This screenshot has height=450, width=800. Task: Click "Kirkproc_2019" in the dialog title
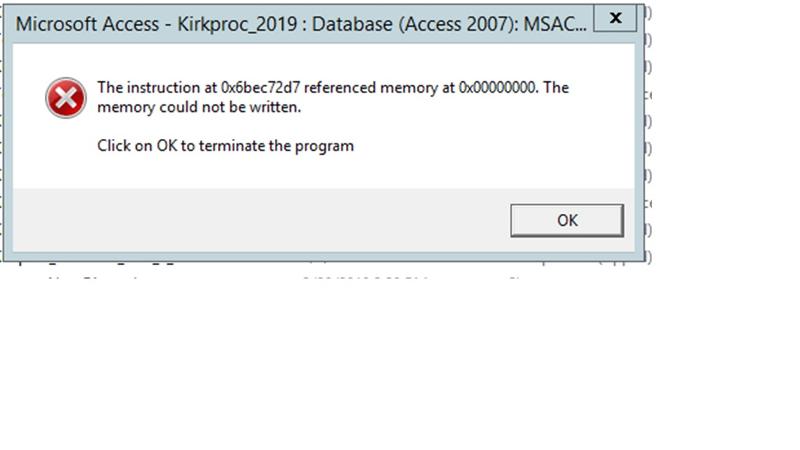(237, 24)
